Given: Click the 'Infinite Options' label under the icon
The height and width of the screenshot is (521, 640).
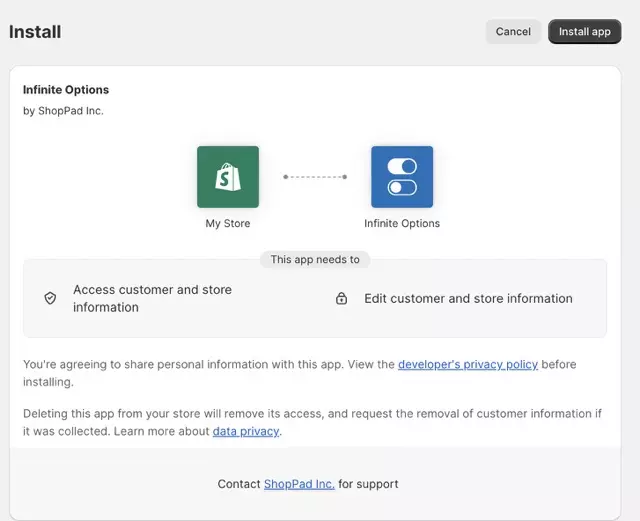Looking at the screenshot, I should click(x=402, y=223).
